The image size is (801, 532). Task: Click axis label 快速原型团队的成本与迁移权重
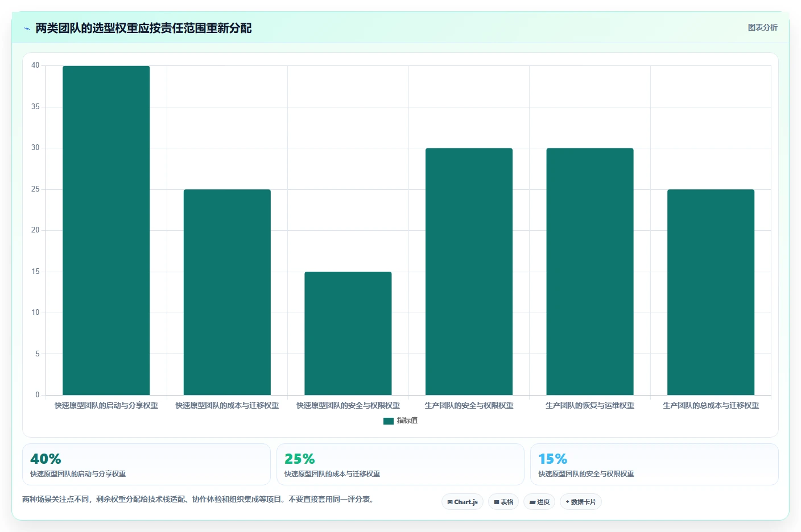tap(227, 405)
